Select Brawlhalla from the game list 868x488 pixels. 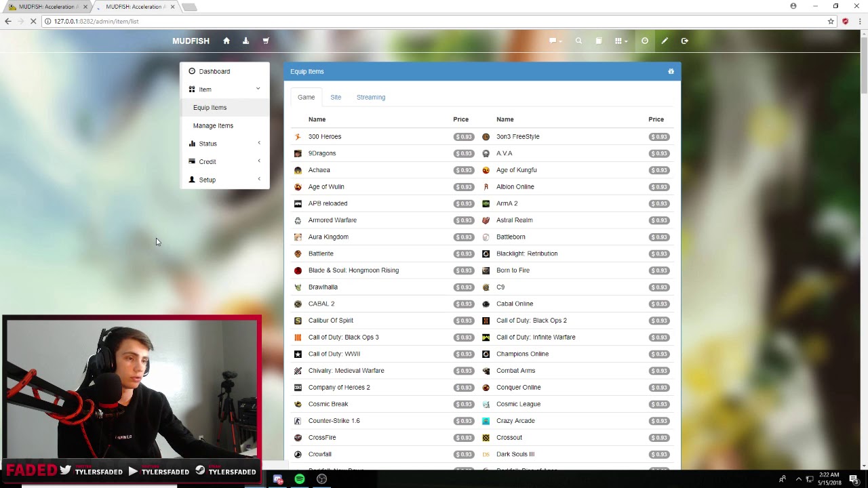pos(323,287)
